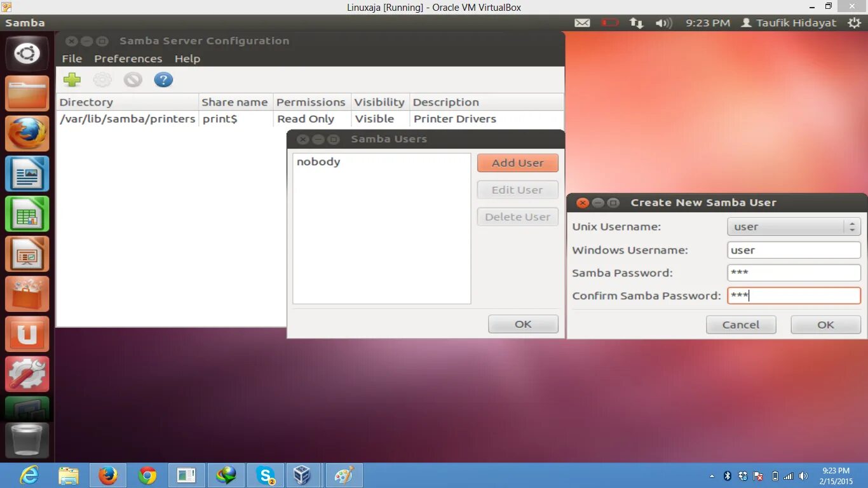Open Internet Explorer on the Windows taskbar
Viewport: 868px width, 488px height.
(x=29, y=475)
